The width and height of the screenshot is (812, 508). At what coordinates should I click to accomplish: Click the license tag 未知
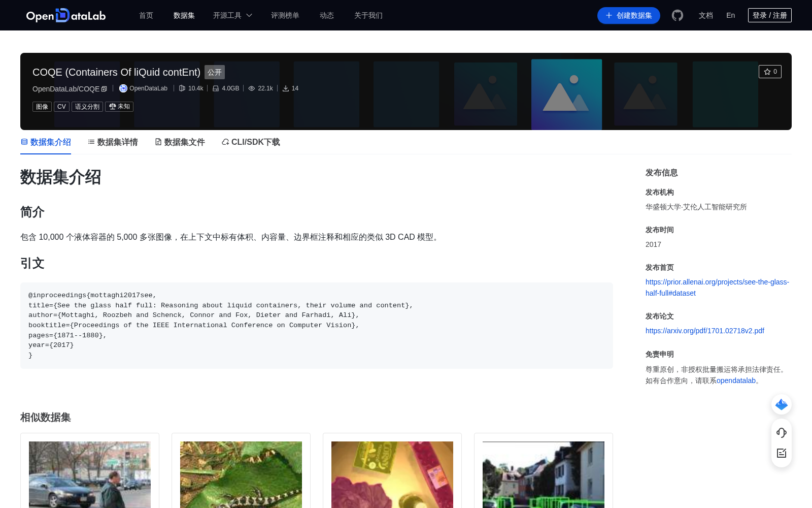(x=119, y=107)
